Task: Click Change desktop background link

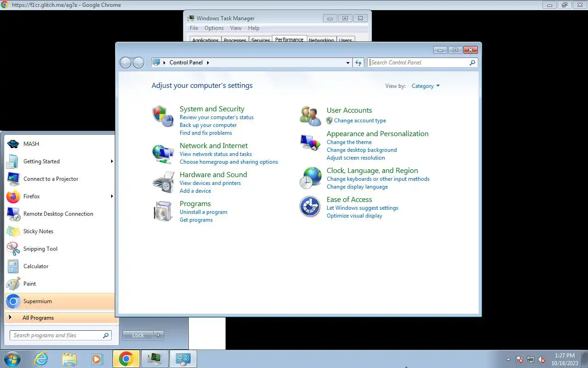Action: (362, 150)
